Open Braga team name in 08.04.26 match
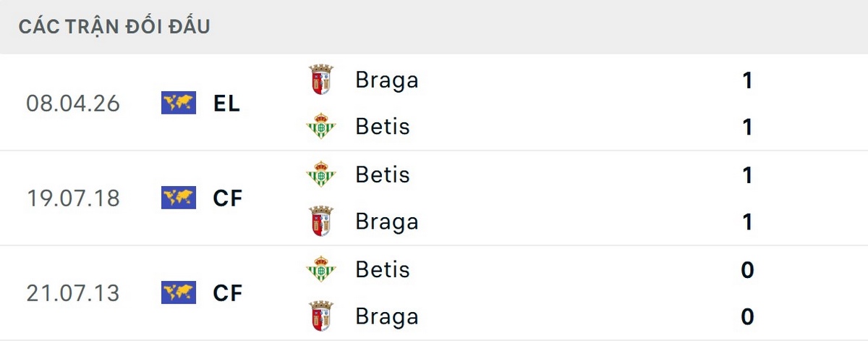The image size is (868, 341). pos(387,80)
